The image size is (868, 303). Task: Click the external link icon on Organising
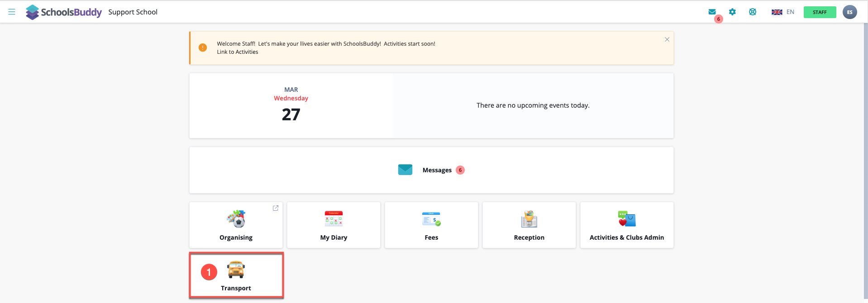(x=275, y=208)
